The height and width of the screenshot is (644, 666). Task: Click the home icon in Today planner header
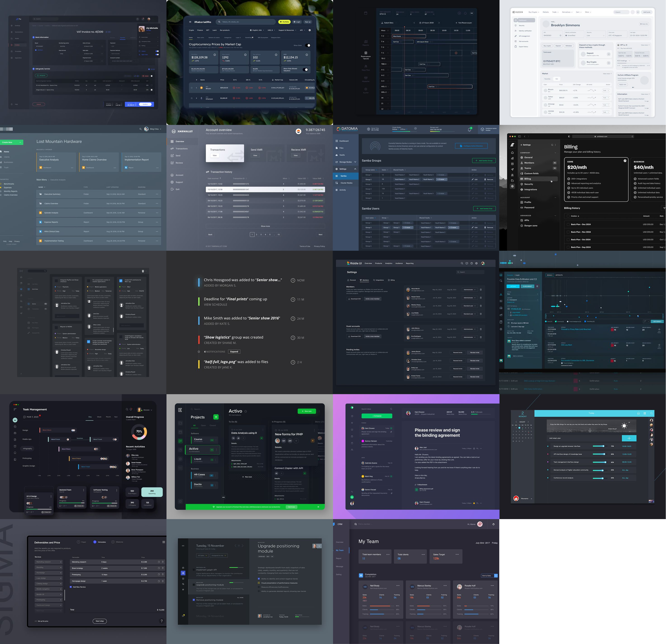[x=638, y=413]
